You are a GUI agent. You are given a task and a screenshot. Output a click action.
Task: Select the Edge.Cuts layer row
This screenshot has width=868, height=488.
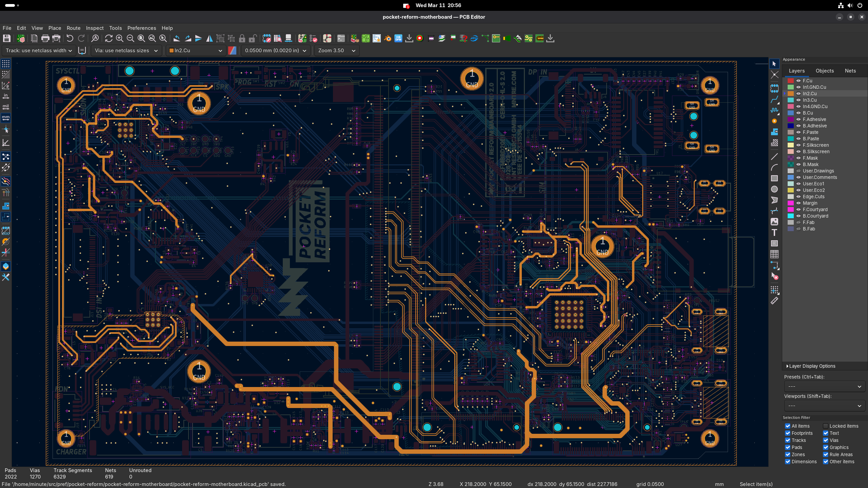[824, 197]
